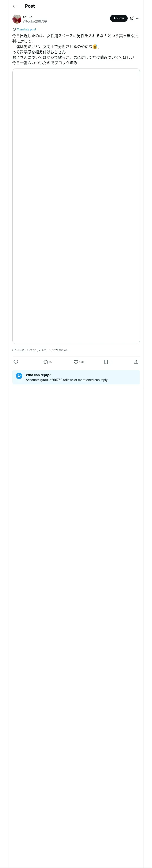This screenshot has width=152, height=868.
Task: Click the Grok icon beside Follow
Action: pos(132,18)
